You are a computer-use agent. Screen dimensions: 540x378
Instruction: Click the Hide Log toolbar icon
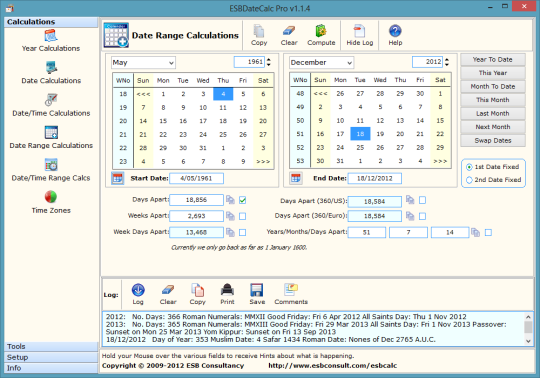pos(360,35)
